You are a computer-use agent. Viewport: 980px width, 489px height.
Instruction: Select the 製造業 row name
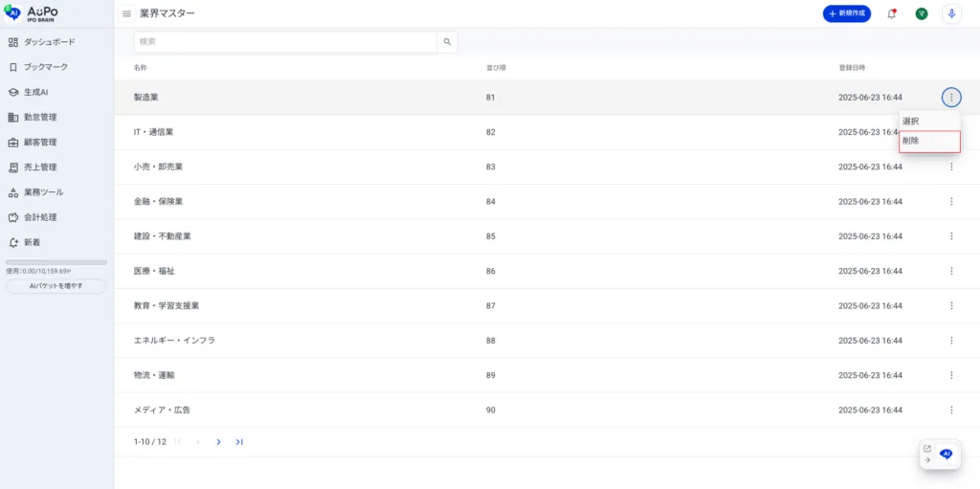point(146,98)
